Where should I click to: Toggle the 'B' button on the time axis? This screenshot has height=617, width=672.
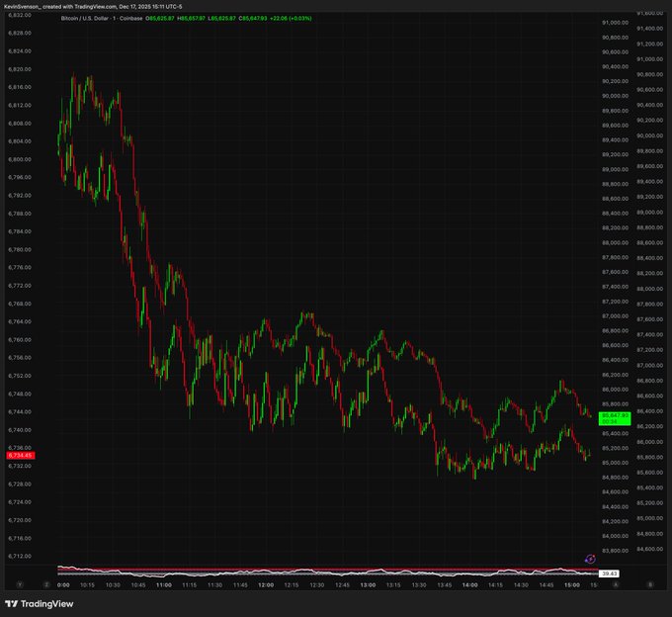point(650,584)
